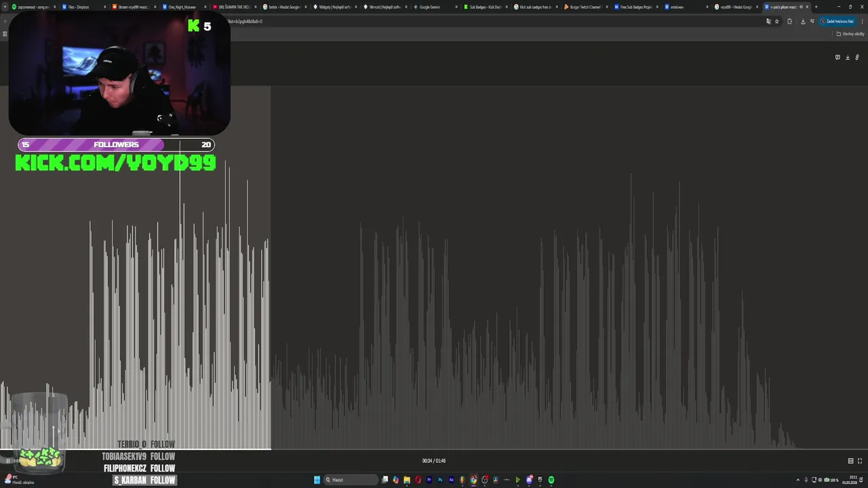Click the Zadat heslovou frázi profile button
This screenshot has width=868, height=488.
[837, 21]
